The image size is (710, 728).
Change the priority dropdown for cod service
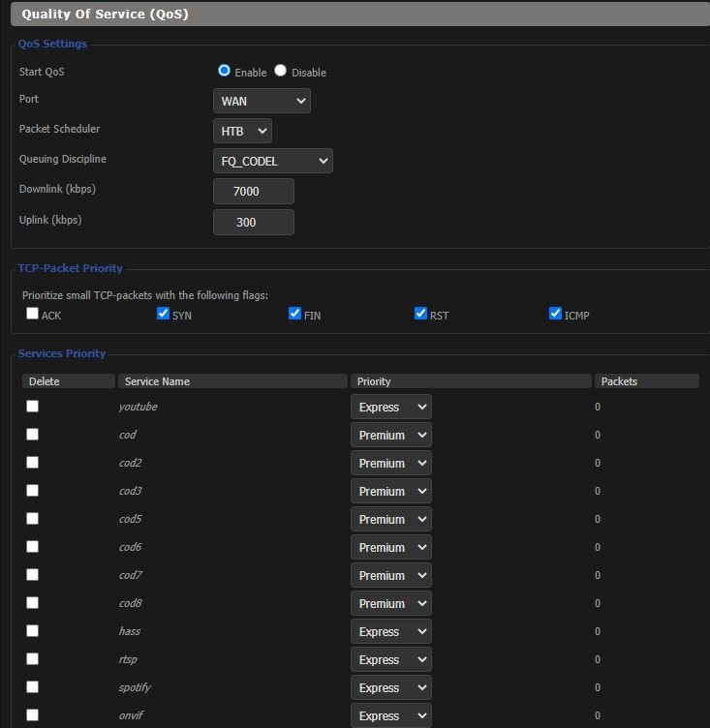tap(390, 436)
